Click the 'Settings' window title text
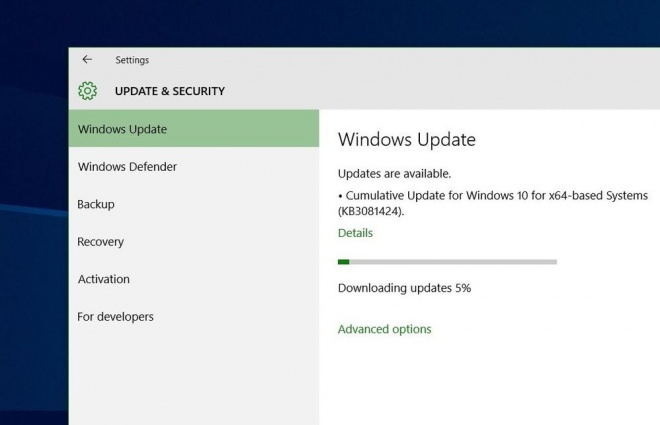This screenshot has width=660, height=425. (x=132, y=60)
